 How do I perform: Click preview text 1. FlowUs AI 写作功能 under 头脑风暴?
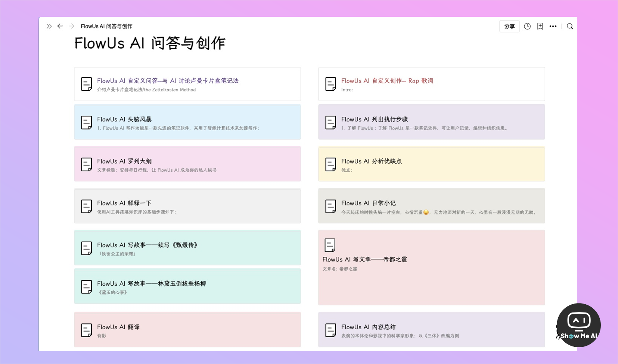pos(178,128)
